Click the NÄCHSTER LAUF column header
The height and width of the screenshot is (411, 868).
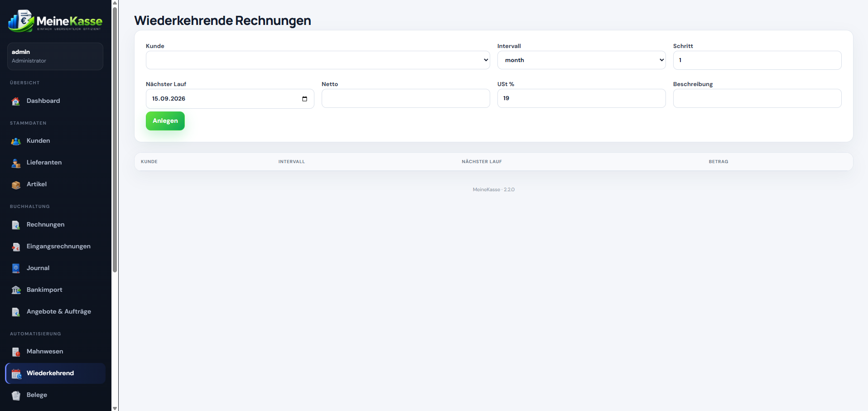pos(482,162)
